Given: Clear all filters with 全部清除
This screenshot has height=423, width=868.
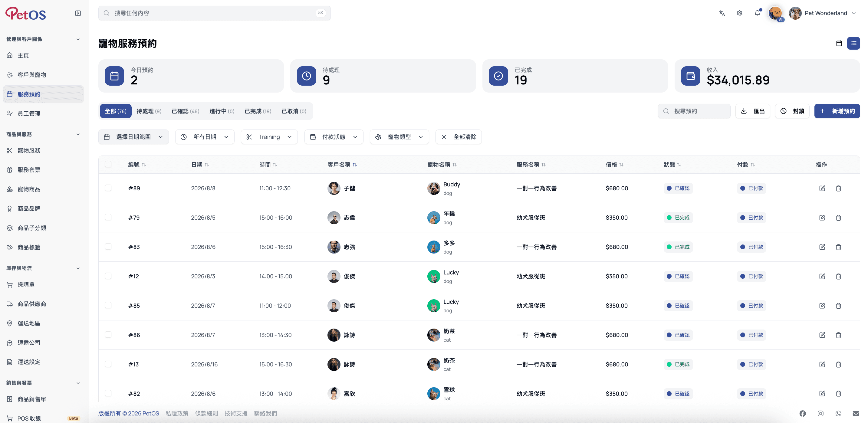Looking at the screenshot, I should click(459, 137).
